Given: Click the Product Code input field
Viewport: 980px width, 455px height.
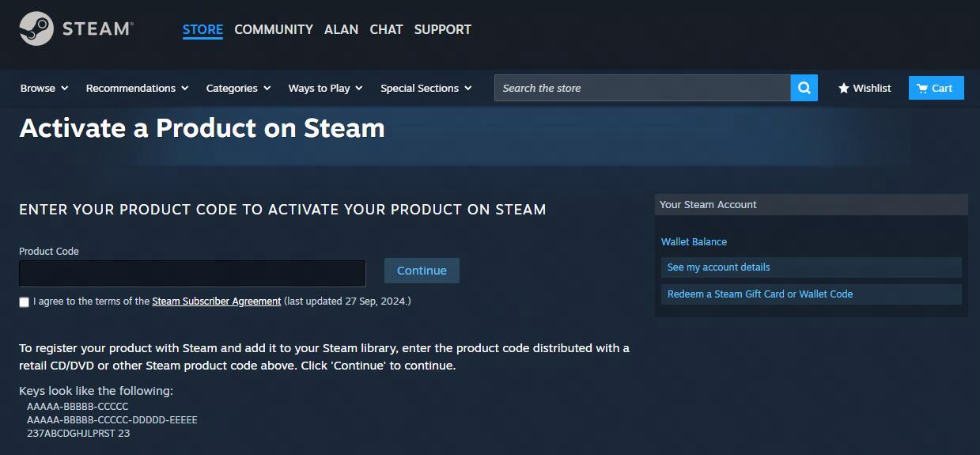Looking at the screenshot, I should 192,273.
